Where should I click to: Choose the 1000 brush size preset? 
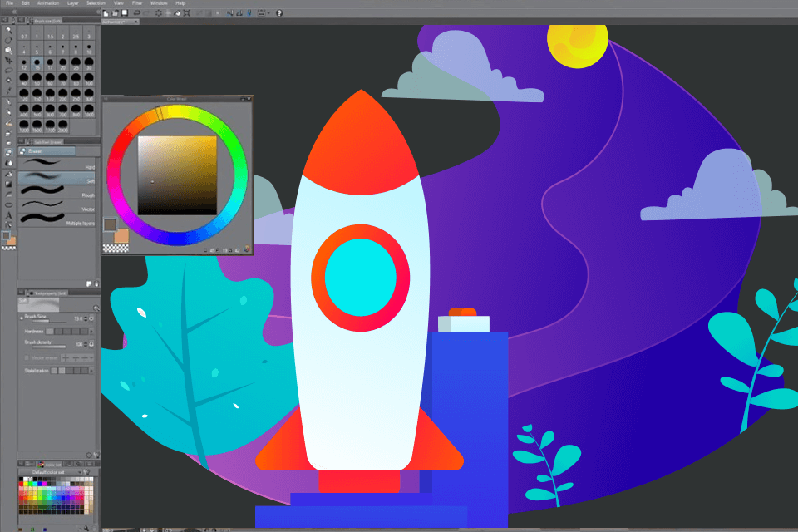coord(89,110)
